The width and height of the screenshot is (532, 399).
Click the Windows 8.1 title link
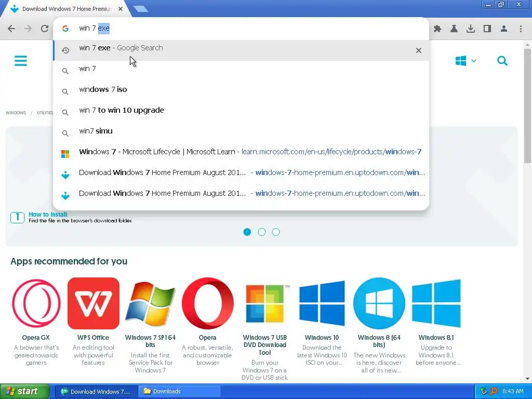436,338
